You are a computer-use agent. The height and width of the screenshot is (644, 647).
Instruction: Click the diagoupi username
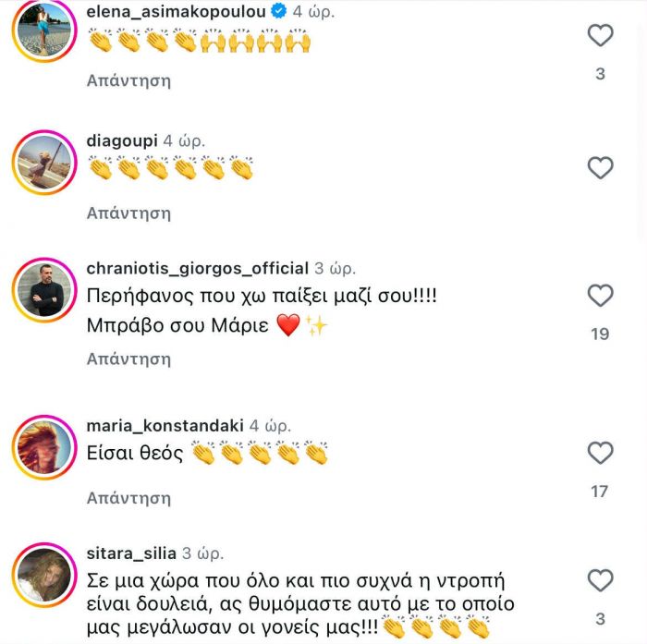pos(121,141)
